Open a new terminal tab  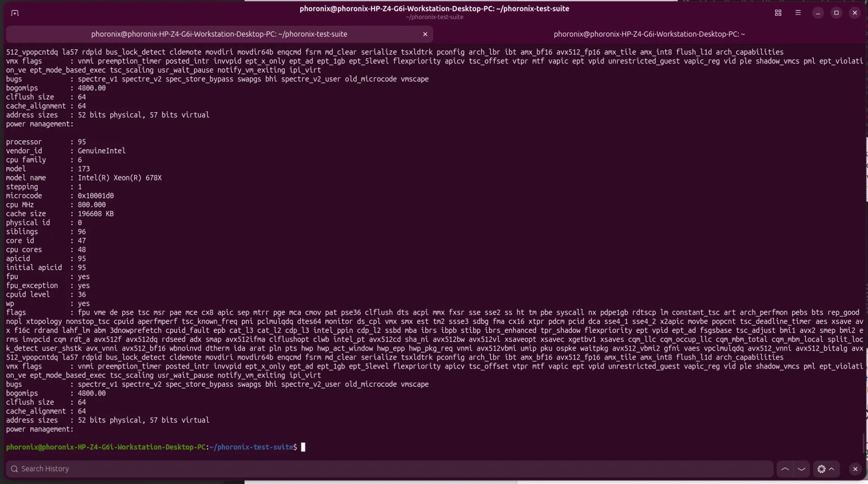15,13
